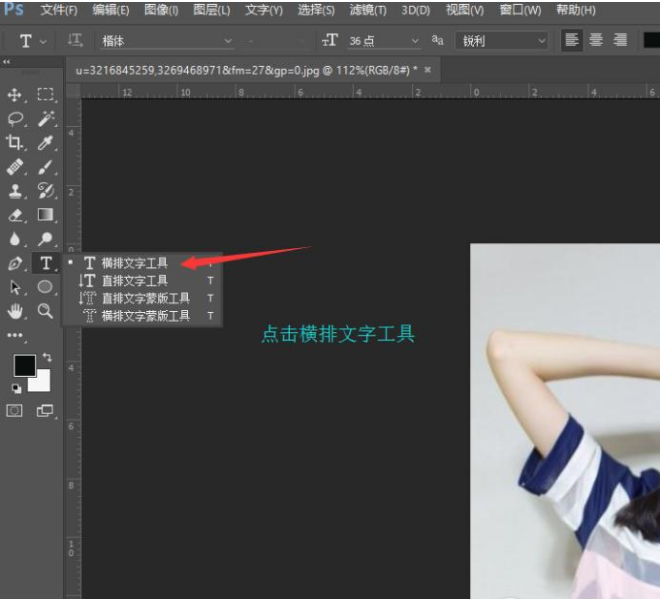Pick the Crop tool in toolbar
The width and height of the screenshot is (664, 599).
pyautogui.click(x=15, y=142)
